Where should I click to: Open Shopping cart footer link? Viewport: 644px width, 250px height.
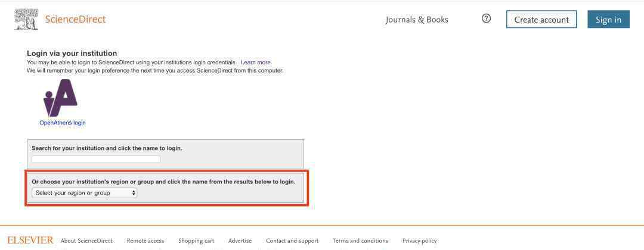196,240
